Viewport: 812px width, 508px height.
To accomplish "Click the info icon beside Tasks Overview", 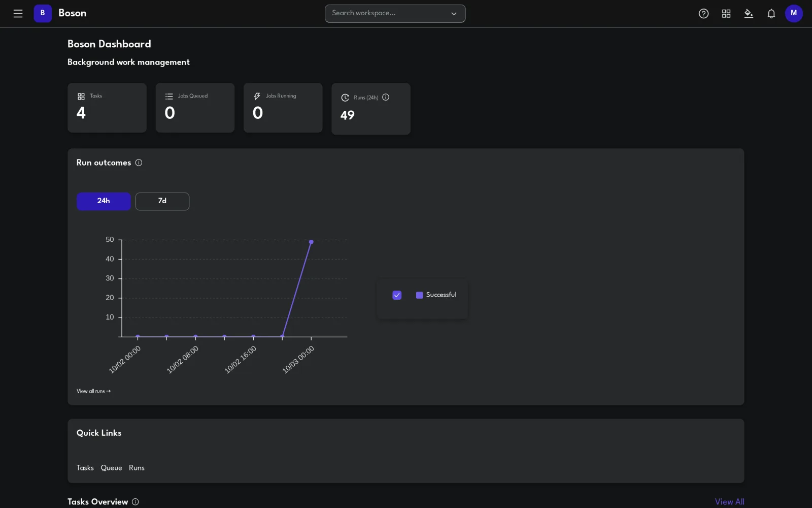I will pos(136,502).
